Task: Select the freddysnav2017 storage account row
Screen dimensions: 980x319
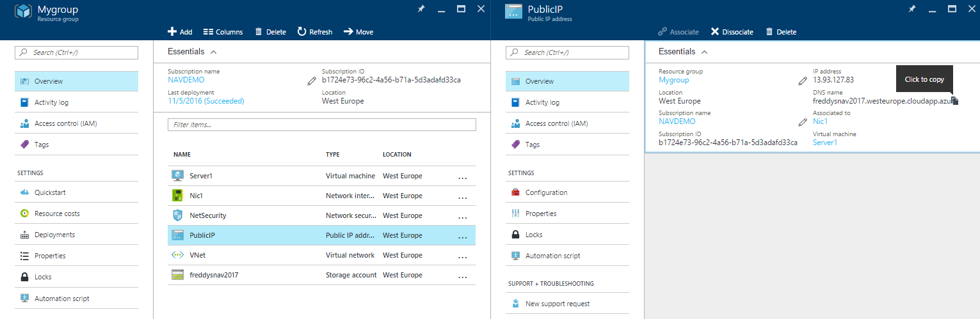Action: pos(214,275)
